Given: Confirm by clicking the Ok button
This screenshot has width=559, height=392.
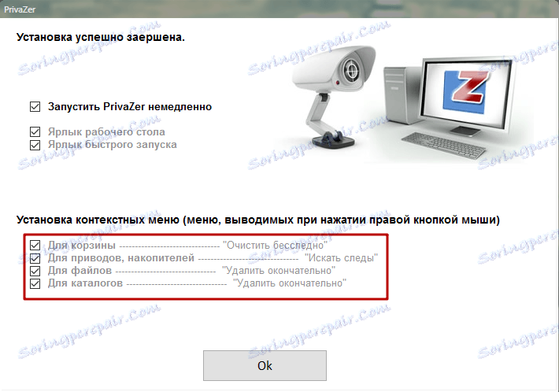Looking at the screenshot, I should coord(265,365).
